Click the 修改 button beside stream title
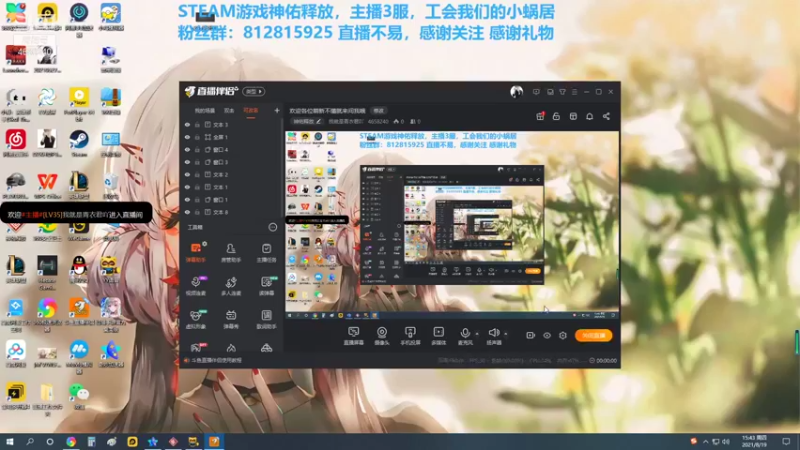 [379, 111]
